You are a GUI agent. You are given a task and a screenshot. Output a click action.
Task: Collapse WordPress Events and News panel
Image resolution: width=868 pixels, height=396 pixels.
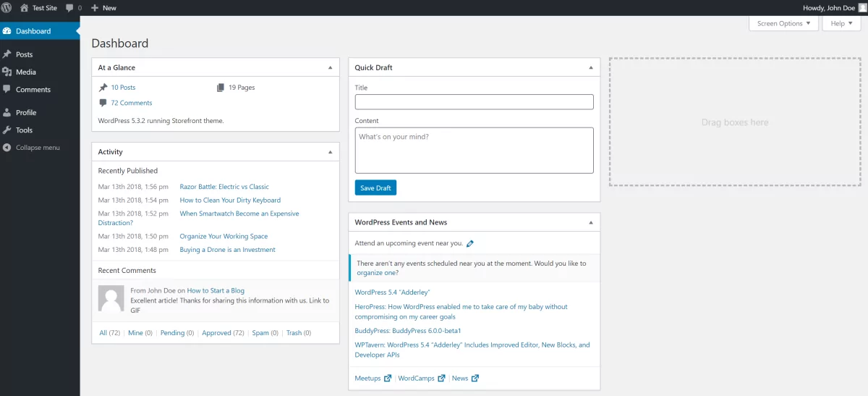591,222
